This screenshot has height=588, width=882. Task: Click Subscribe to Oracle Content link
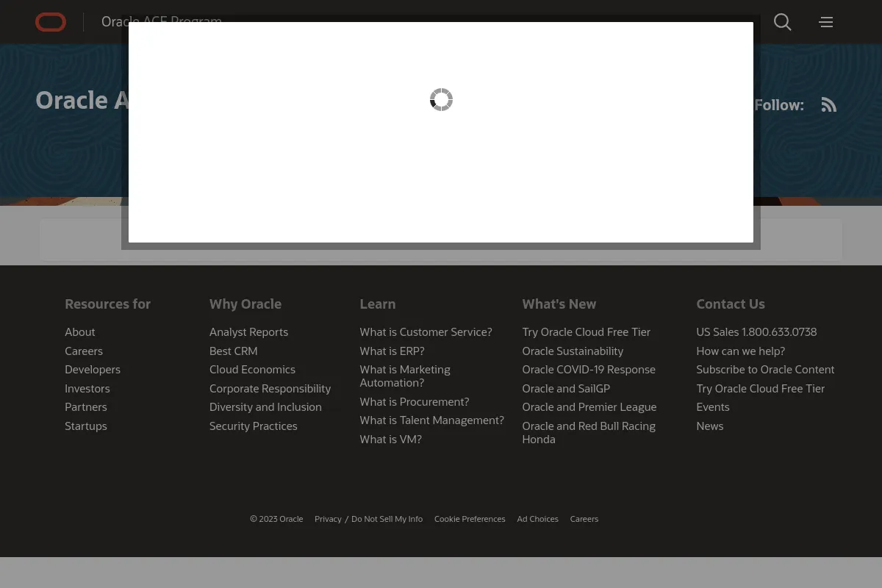click(x=765, y=370)
